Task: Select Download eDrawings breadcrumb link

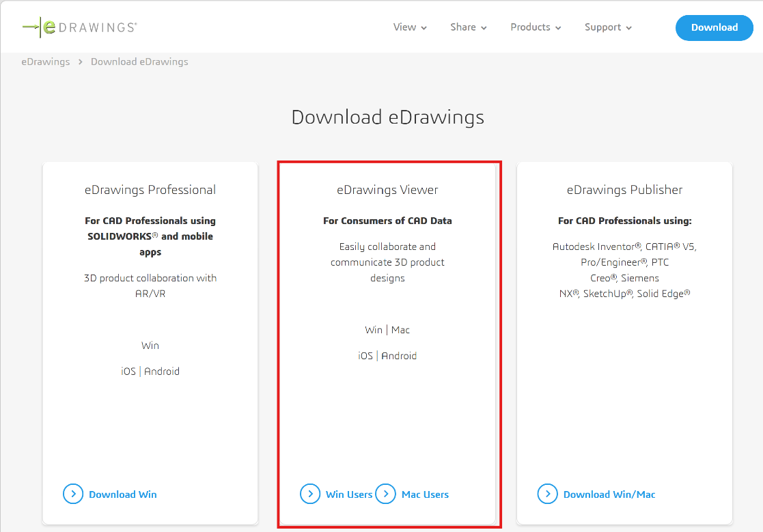Action: 139,61
